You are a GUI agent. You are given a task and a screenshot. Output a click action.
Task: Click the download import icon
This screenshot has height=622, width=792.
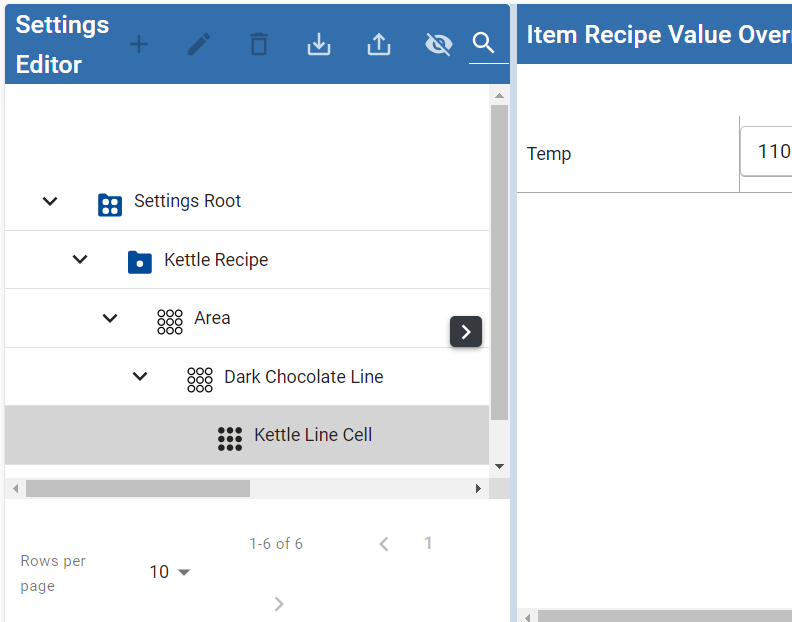point(319,44)
